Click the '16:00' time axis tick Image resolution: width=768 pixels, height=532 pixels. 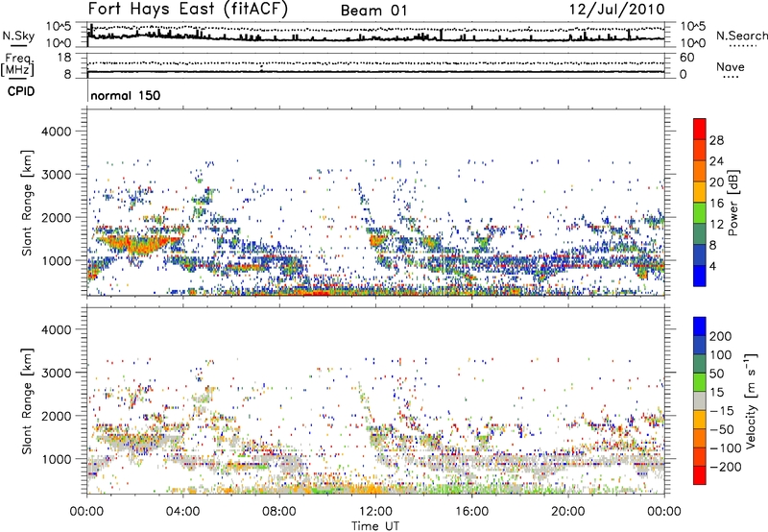[471, 512]
